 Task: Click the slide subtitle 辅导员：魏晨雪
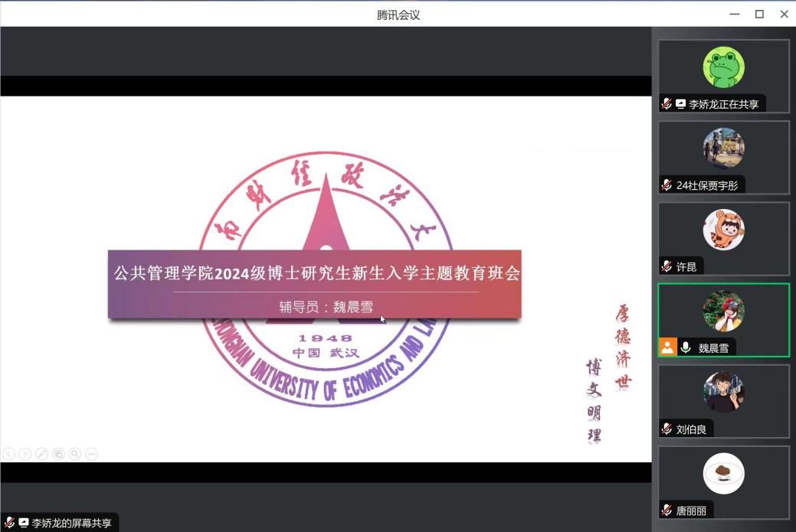point(326,306)
